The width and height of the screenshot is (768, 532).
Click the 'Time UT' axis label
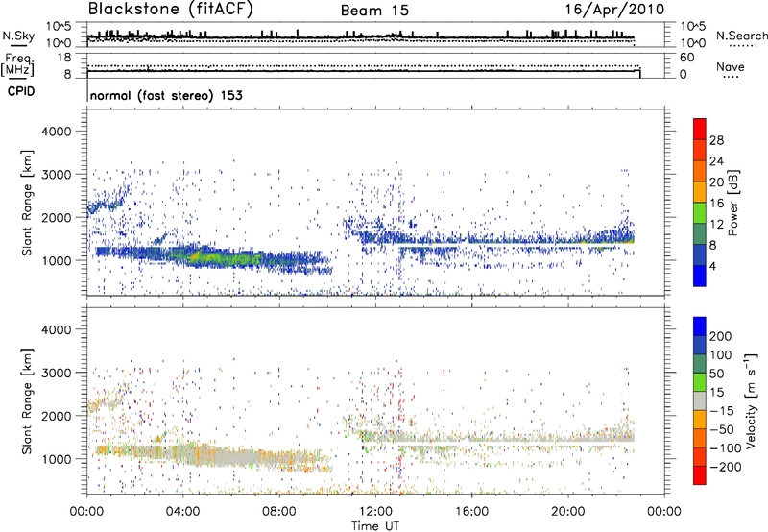[x=375, y=525]
